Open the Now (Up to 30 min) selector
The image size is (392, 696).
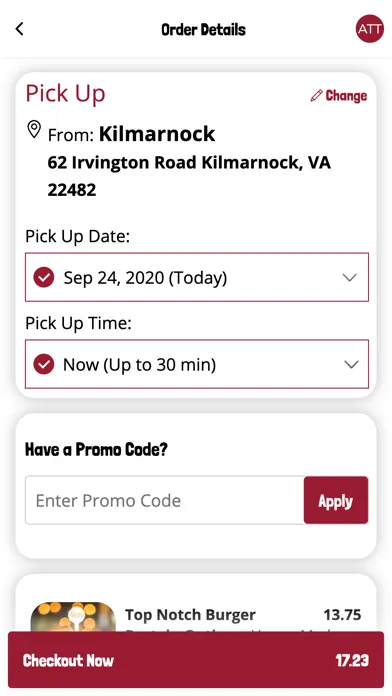click(197, 364)
